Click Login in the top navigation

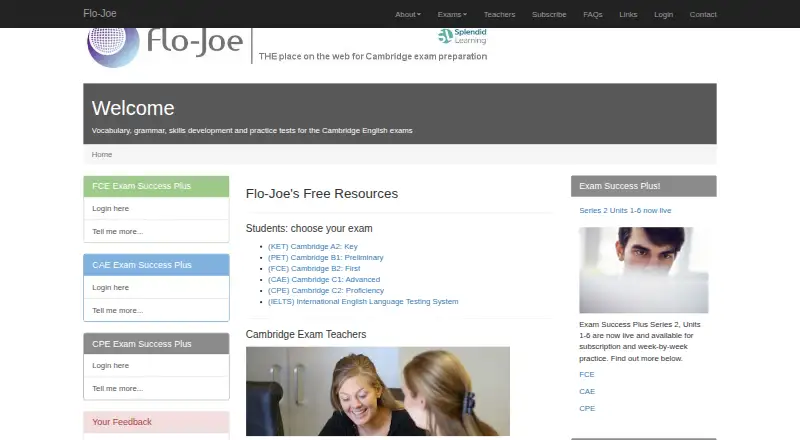coord(663,14)
